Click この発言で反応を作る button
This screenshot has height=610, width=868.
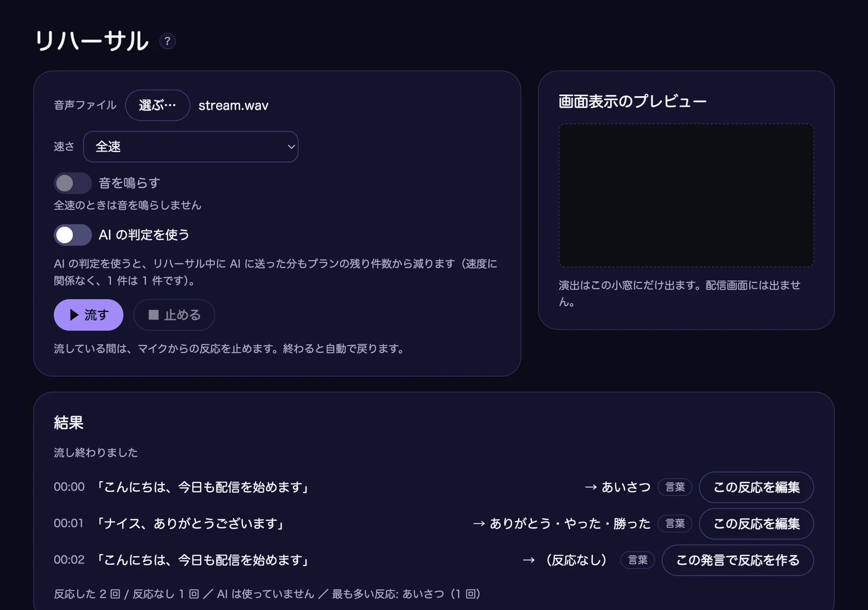click(738, 560)
